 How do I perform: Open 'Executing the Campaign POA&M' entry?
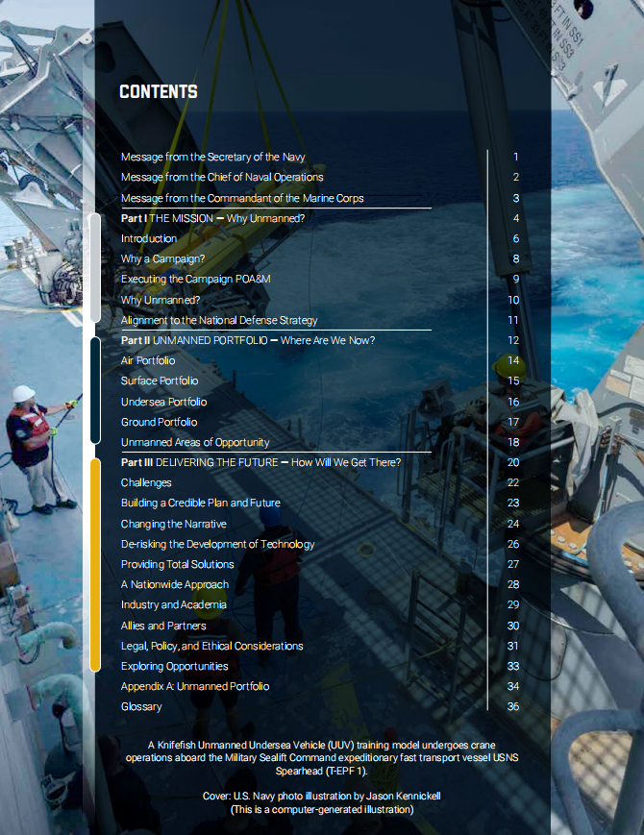tap(195, 279)
